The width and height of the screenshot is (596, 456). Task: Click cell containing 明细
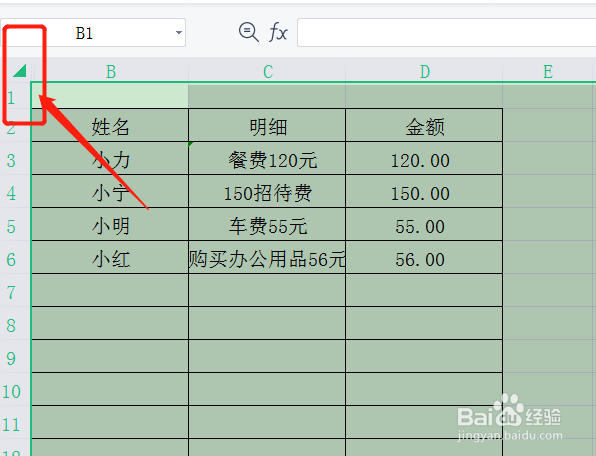[267, 126]
